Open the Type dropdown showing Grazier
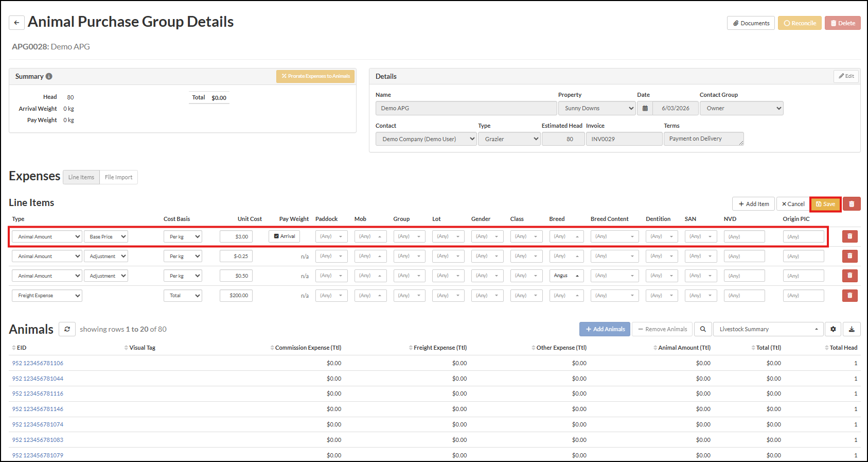The width and height of the screenshot is (868, 462). [x=509, y=139]
